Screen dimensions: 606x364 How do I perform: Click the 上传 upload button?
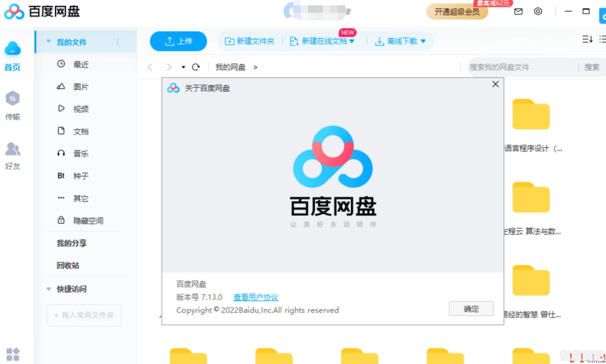178,41
